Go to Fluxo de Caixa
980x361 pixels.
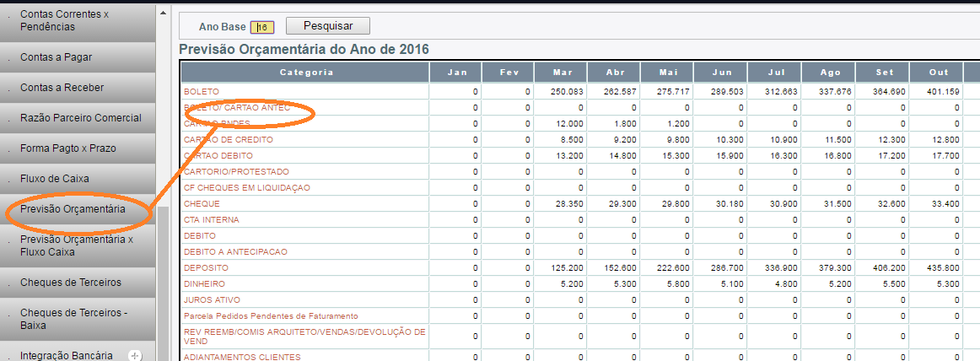(x=55, y=179)
